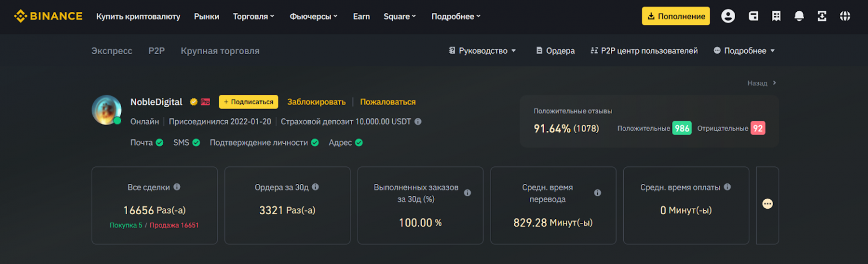Image resolution: width=868 pixels, height=264 pixels.
Task: Open the language globe icon
Action: [845, 16]
